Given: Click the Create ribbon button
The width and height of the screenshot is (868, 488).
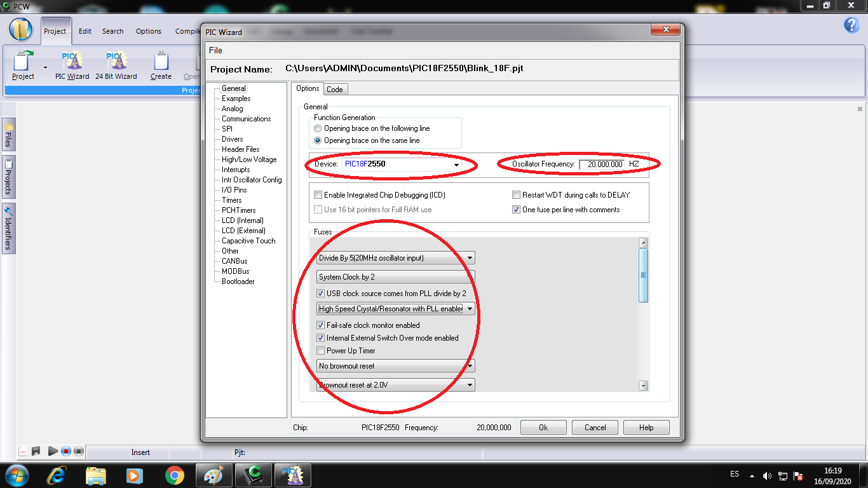Looking at the screenshot, I should 161,65.
